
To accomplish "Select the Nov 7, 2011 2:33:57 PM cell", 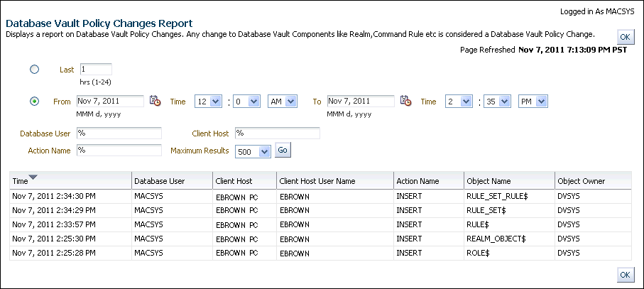I will point(70,225).
